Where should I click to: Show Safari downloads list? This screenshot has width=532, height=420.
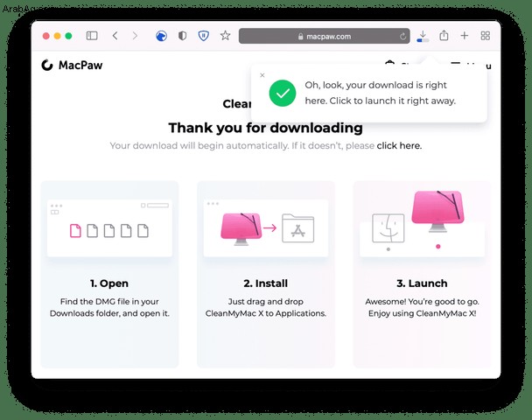pos(423,36)
